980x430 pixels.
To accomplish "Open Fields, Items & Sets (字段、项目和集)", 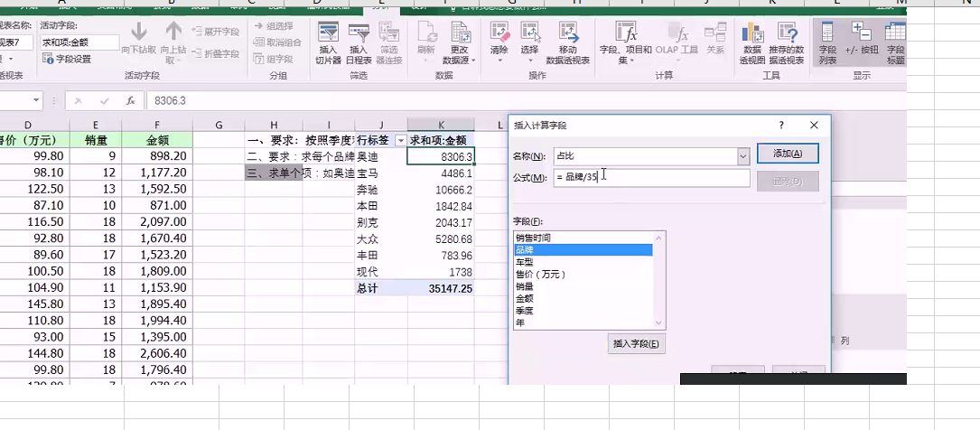I will tap(626, 42).
